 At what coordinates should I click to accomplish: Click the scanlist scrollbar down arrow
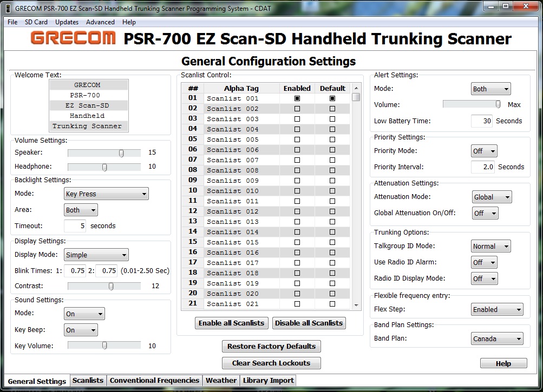[356, 305]
